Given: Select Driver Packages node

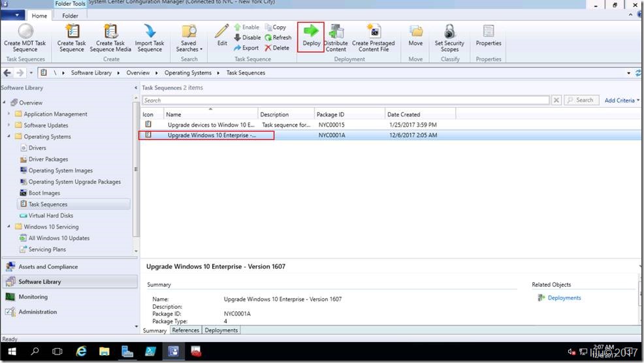Looking at the screenshot, I should tap(48, 159).
